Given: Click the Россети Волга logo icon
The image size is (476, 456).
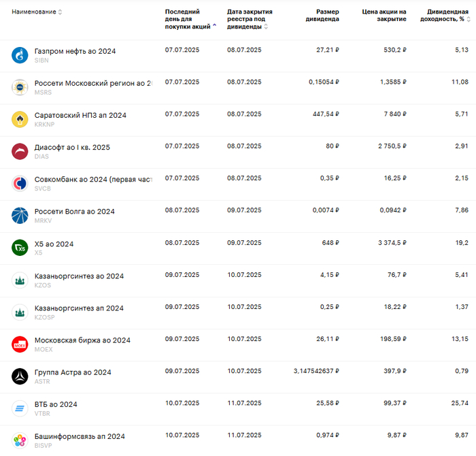Looking at the screenshot, I should [19, 216].
